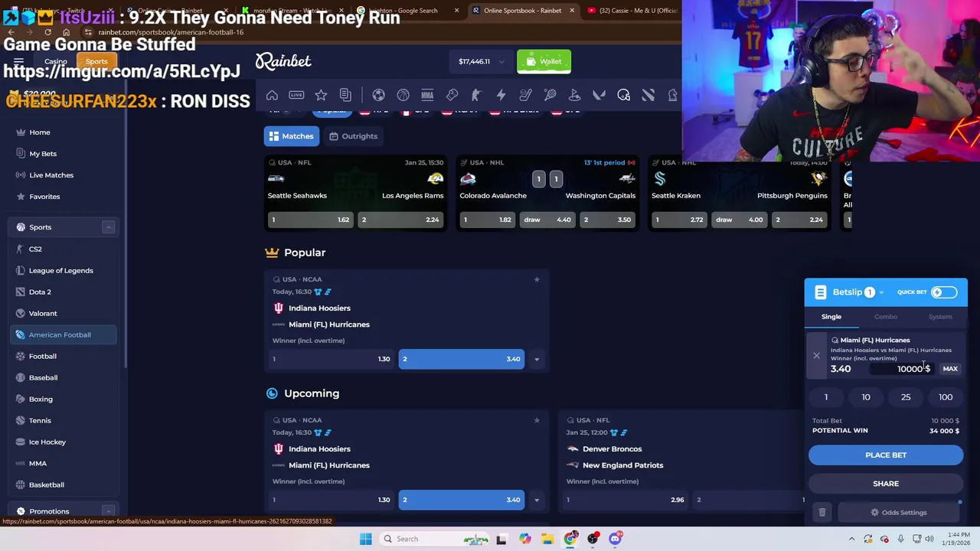
Task: Click the Rainbet logo
Action: pyautogui.click(x=283, y=61)
